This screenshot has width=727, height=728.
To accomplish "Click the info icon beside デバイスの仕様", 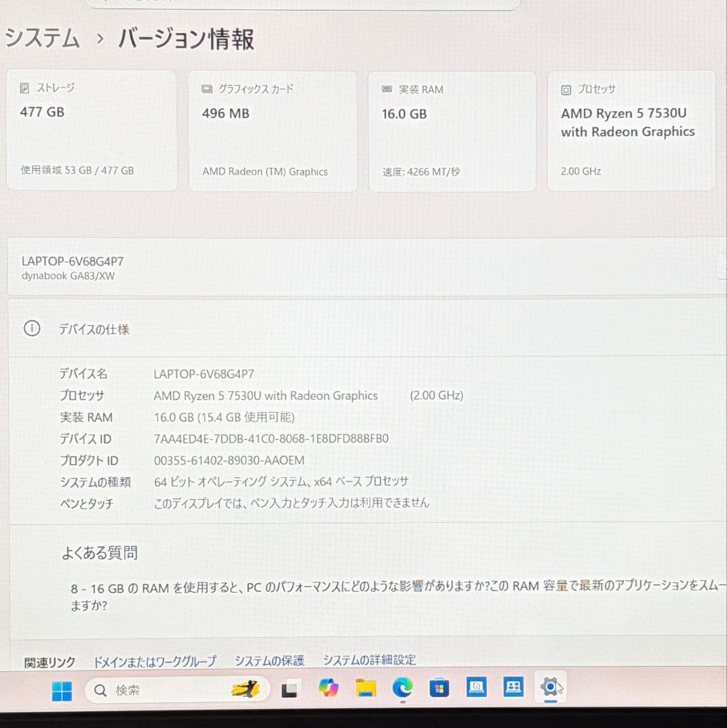I will 32,329.
